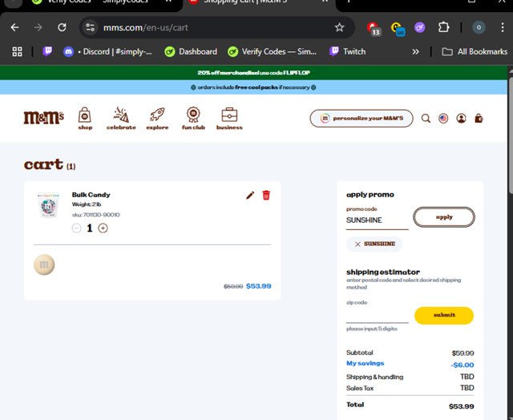
Task: Open the All Bookmarks folder
Action: pos(475,51)
